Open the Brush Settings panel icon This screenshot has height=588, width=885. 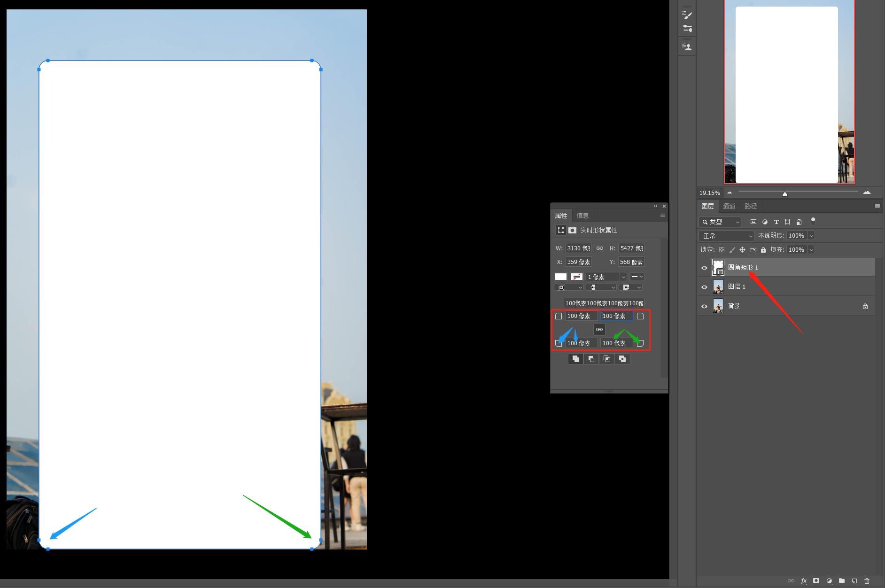687,15
